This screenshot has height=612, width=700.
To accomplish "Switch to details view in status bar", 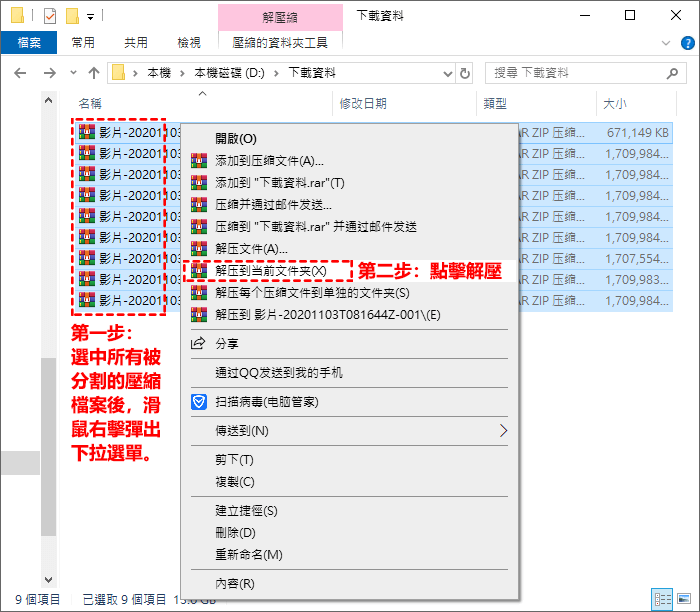I will click(662, 599).
